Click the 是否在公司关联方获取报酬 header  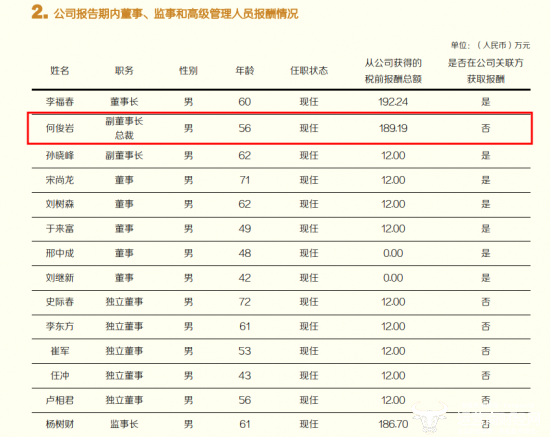(485, 71)
